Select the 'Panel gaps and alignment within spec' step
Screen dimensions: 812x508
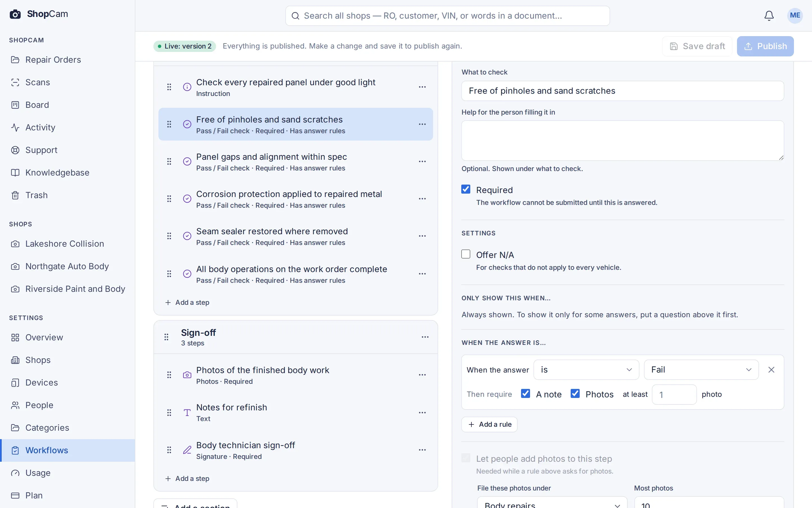(295, 162)
